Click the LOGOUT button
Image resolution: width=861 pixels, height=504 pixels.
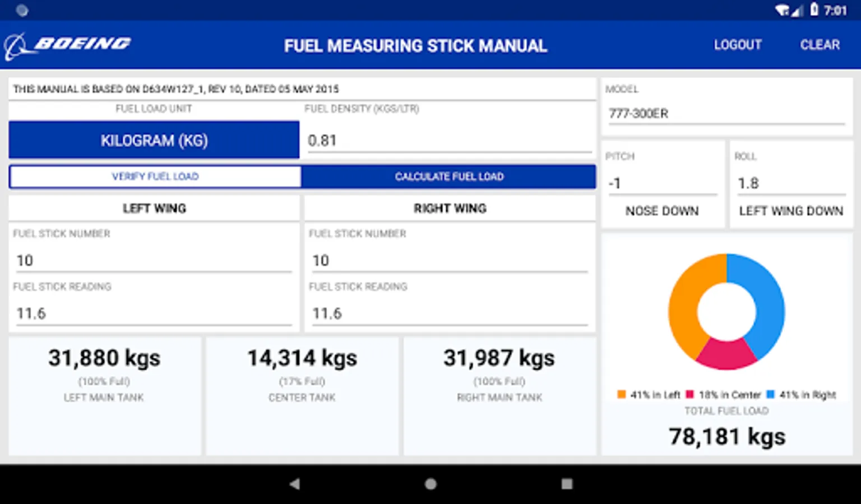pos(738,45)
